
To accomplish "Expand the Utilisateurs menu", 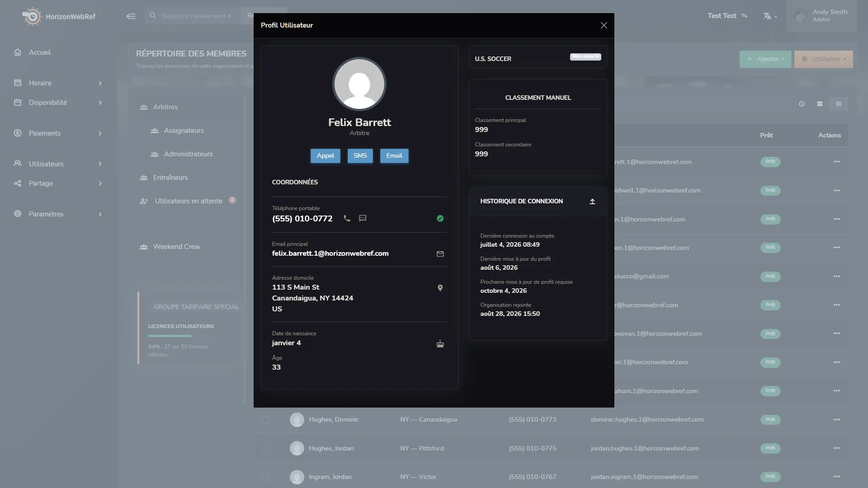I will [58, 164].
